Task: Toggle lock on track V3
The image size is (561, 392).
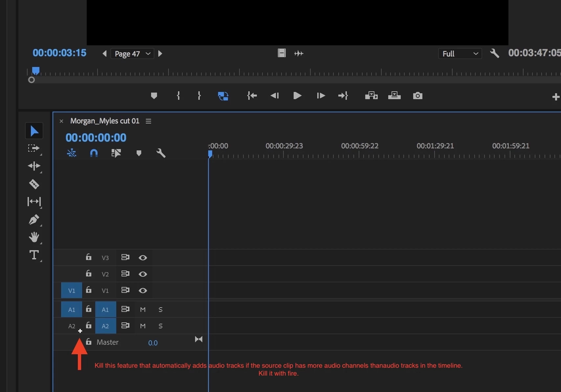Action: click(x=89, y=257)
